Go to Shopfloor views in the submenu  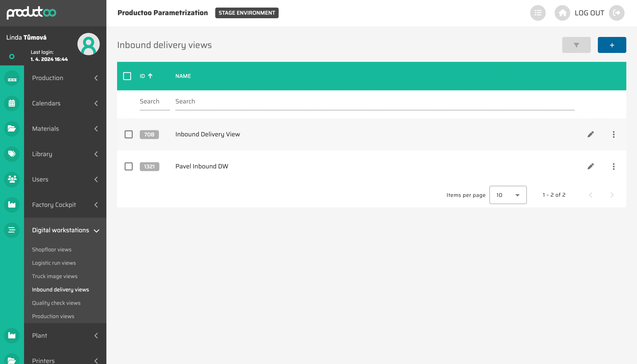click(x=52, y=249)
